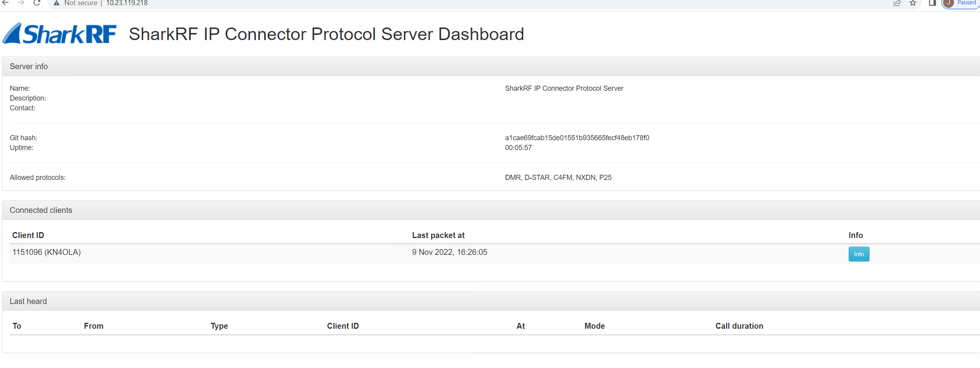Click the Mode column header
The height and width of the screenshot is (368, 980).
click(x=594, y=326)
